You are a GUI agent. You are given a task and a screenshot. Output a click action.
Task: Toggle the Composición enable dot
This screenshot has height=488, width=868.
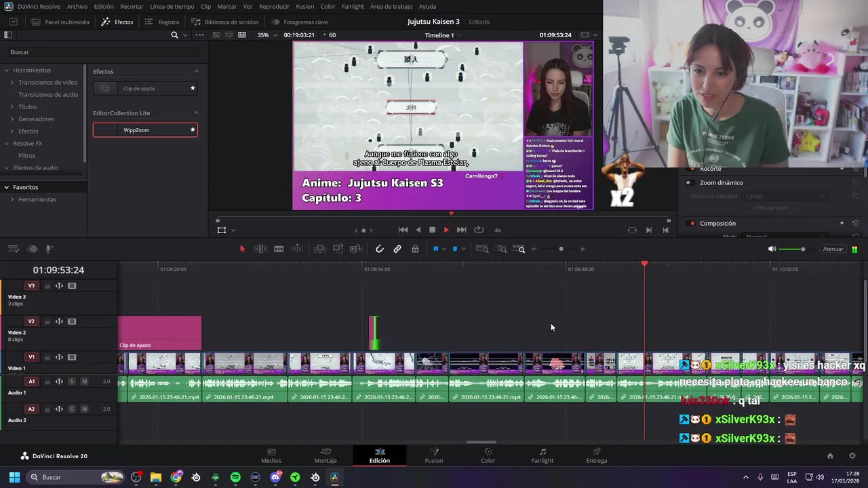pyautogui.click(x=692, y=223)
